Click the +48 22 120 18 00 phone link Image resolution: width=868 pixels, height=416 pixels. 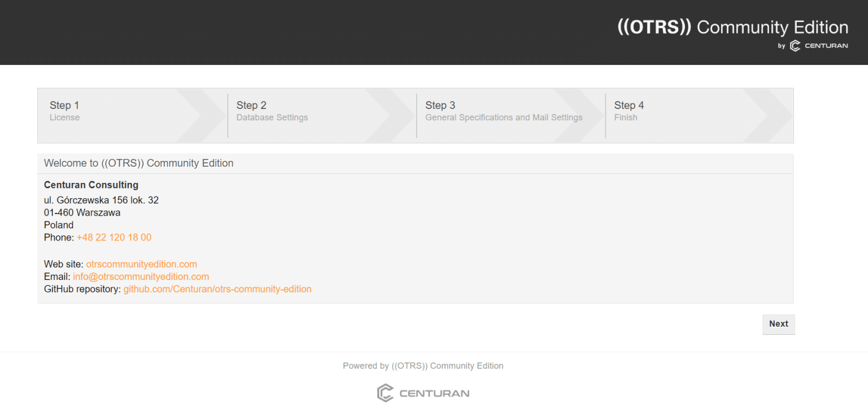(x=114, y=237)
